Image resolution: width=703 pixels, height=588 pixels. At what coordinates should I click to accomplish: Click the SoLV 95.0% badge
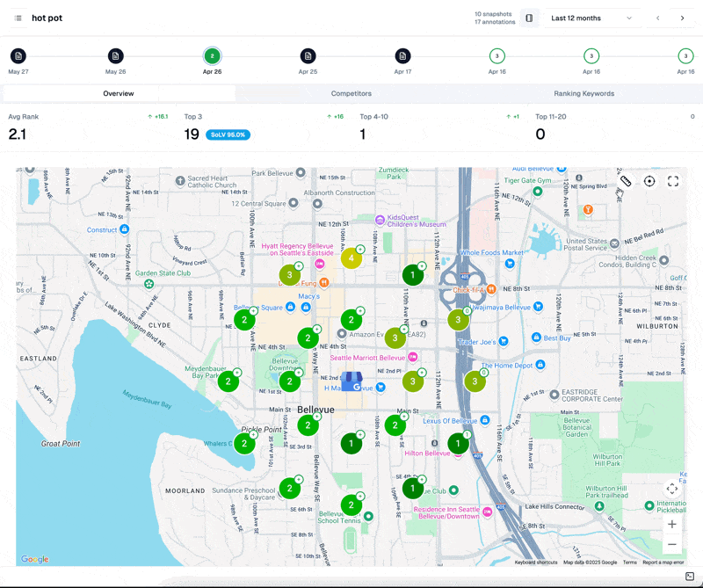click(x=228, y=134)
